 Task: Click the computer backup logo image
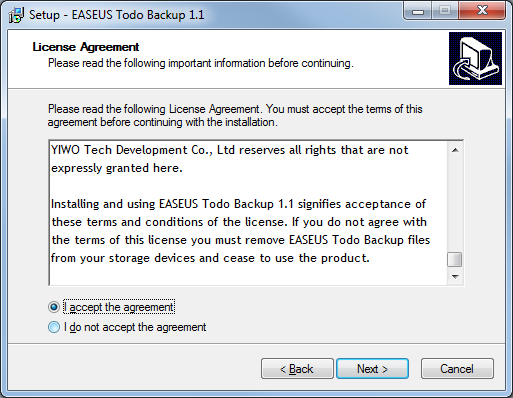[x=475, y=58]
